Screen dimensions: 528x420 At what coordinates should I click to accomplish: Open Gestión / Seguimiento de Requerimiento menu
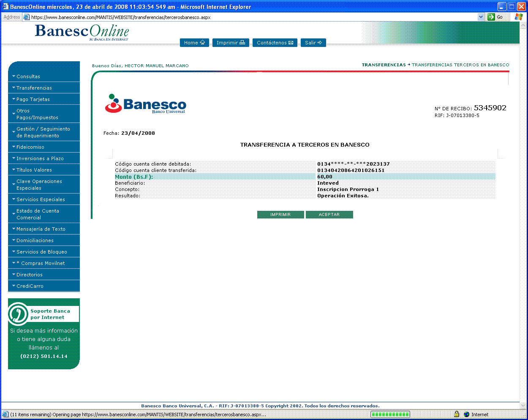pyautogui.click(x=44, y=132)
